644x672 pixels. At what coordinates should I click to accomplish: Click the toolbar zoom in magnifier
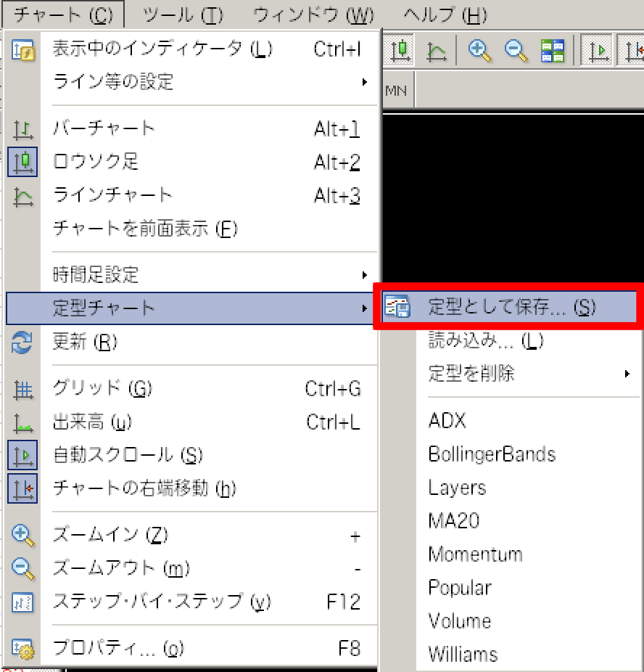pos(480,50)
